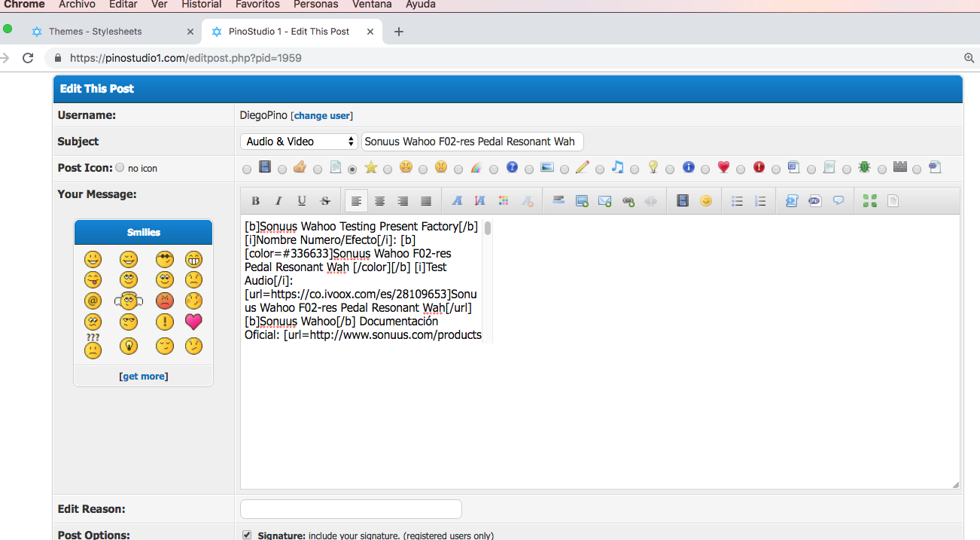Remove formatting from selected text
This screenshot has height=540, width=980.
(527, 201)
